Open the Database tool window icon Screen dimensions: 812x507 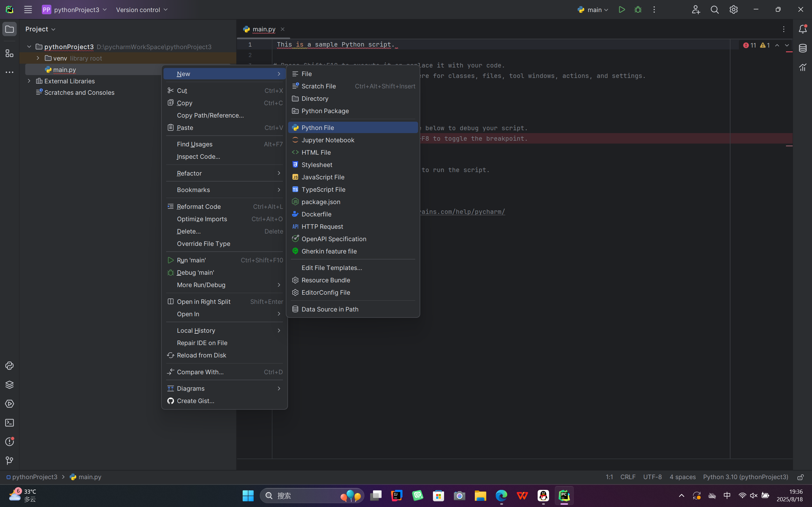point(802,48)
